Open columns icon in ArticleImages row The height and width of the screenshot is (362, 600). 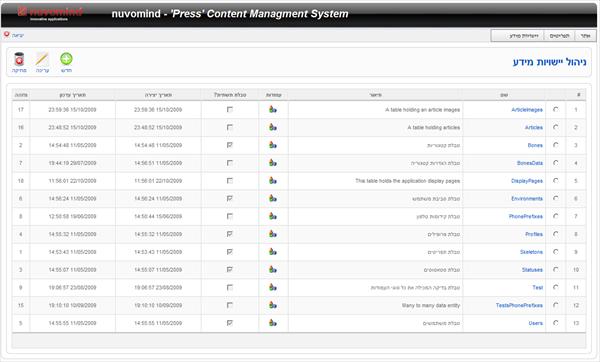click(272, 109)
